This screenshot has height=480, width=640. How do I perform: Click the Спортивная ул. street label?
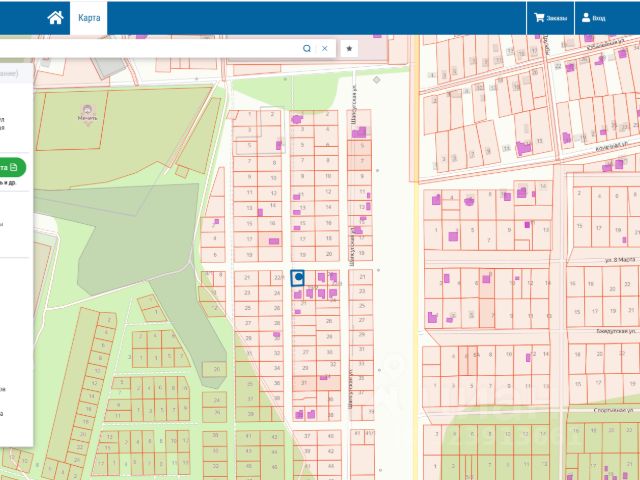click(x=613, y=410)
